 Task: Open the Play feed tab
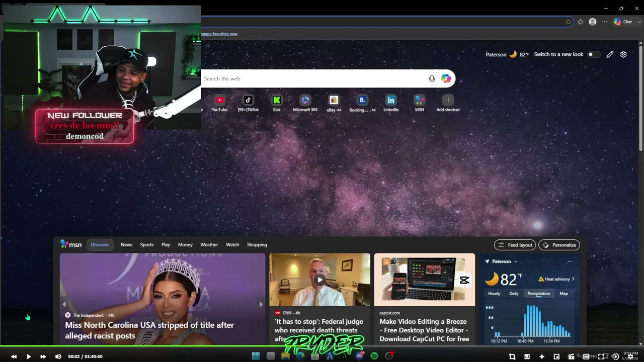click(166, 245)
